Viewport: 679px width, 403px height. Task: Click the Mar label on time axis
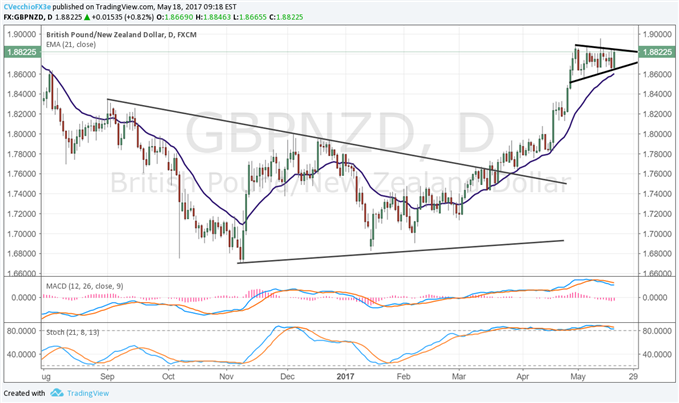click(459, 377)
